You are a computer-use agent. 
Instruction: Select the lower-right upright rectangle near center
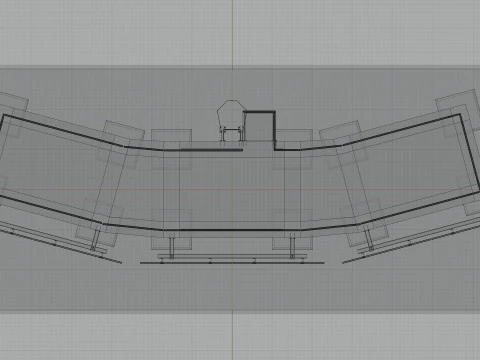point(292,229)
